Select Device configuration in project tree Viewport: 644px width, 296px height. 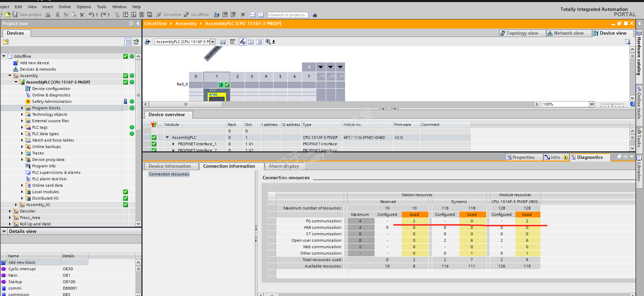click(51, 89)
